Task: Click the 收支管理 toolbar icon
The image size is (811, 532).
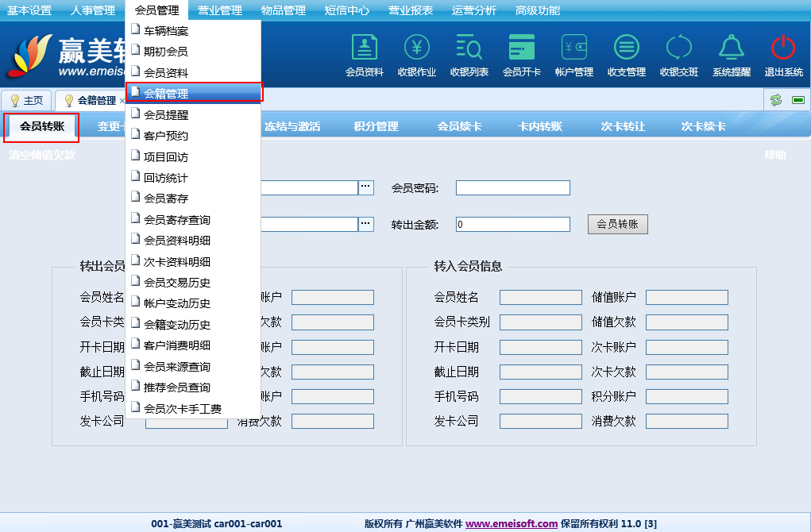Action: click(627, 49)
